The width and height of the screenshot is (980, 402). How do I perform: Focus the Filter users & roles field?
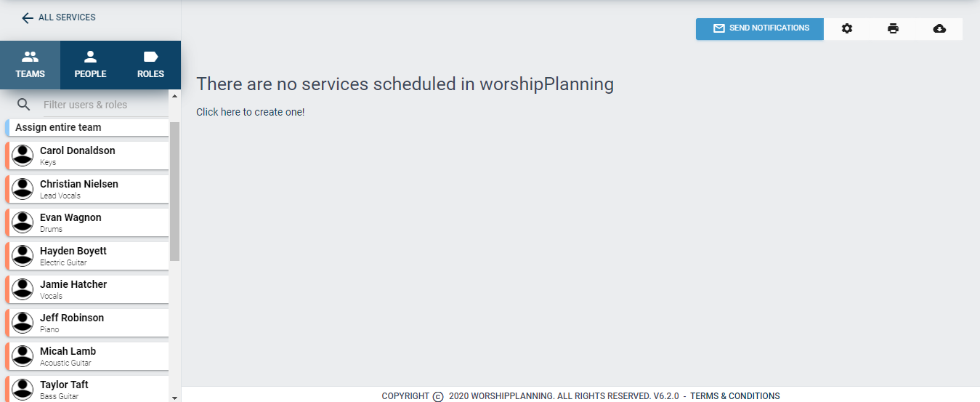click(105, 105)
